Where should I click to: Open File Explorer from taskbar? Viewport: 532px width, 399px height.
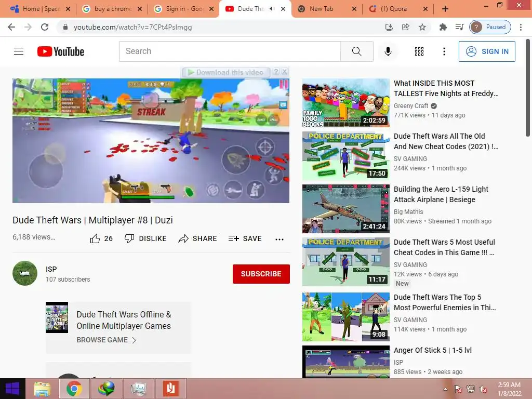coord(42,389)
